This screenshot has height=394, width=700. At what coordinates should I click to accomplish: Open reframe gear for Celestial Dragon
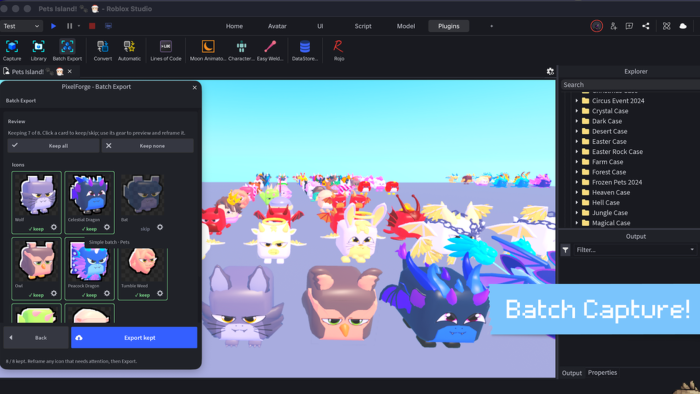click(x=107, y=227)
